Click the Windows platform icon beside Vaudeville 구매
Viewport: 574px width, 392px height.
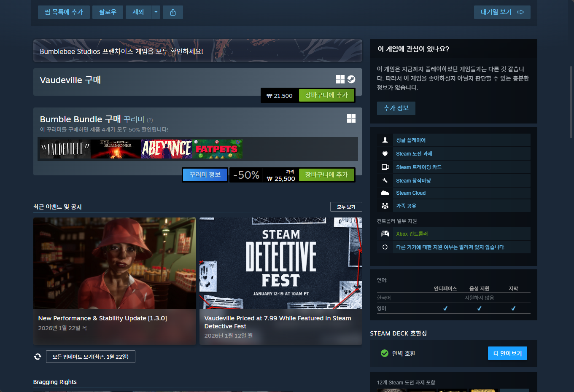(x=340, y=79)
